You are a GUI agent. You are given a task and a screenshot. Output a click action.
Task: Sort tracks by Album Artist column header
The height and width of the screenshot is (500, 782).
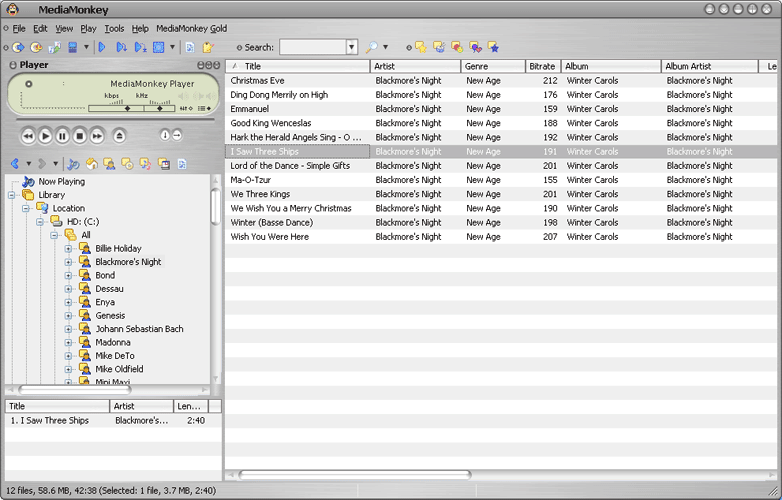point(709,66)
